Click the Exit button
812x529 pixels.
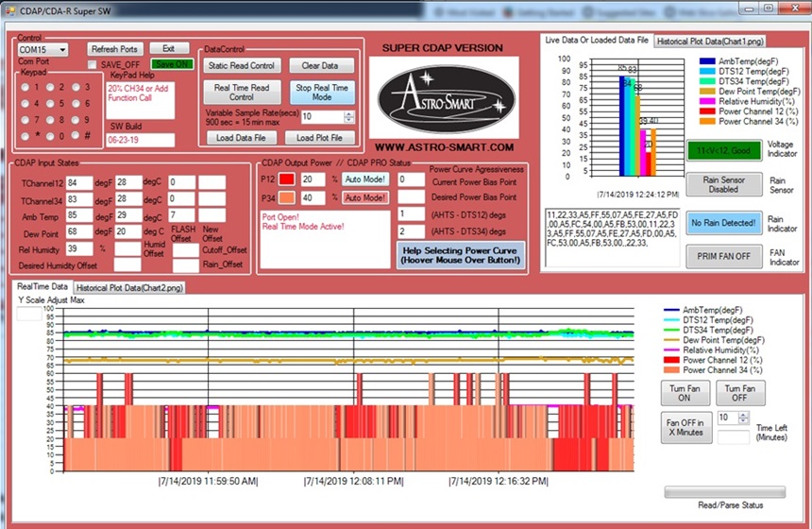(169, 48)
